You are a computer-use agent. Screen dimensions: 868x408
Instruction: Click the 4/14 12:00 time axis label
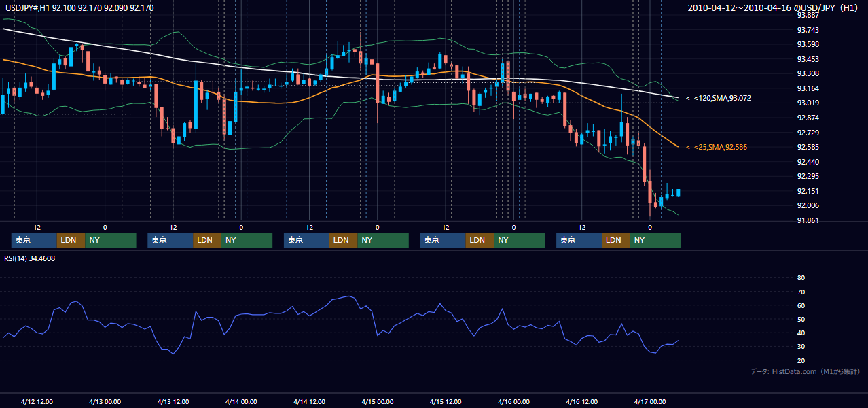(309, 401)
